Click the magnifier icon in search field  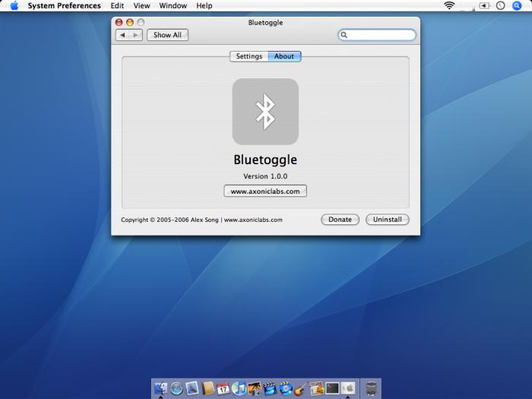pyautogui.click(x=344, y=35)
